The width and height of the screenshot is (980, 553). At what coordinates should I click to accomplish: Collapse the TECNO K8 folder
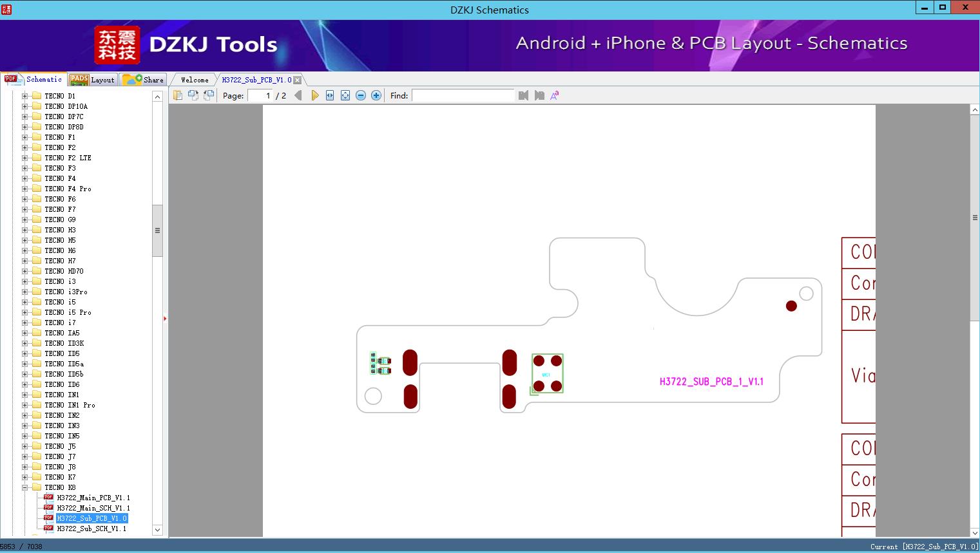coord(25,487)
